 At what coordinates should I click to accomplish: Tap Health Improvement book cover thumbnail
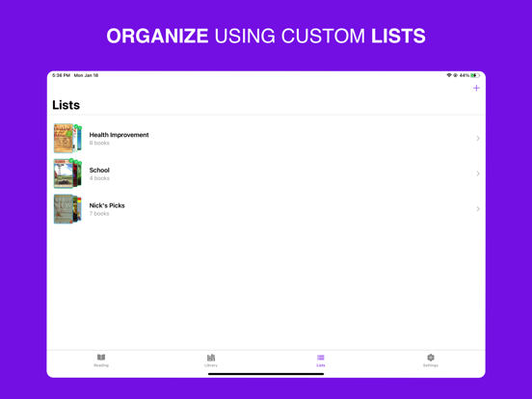(67, 139)
